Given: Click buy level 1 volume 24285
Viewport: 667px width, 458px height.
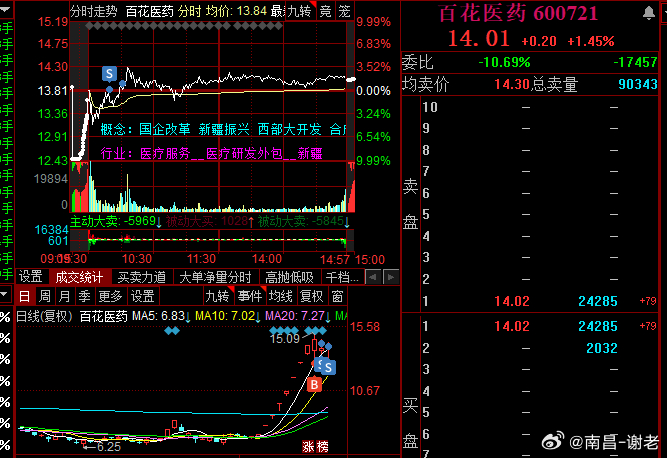Looking at the screenshot, I should coord(598,326).
